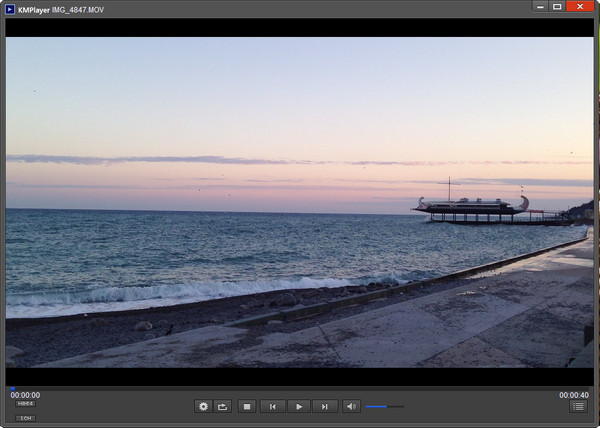
Task: Click the H264 video codec badge
Action: pyautogui.click(x=25, y=404)
